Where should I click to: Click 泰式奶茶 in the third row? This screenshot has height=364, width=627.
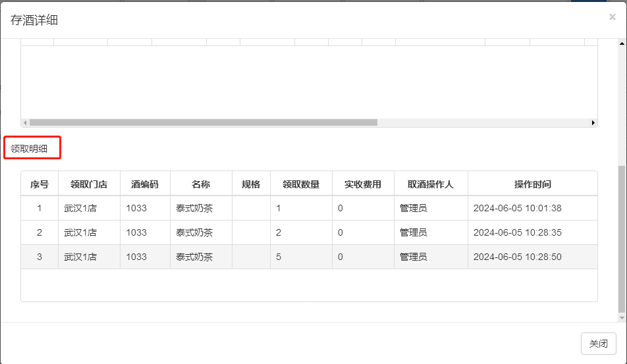[194, 257]
